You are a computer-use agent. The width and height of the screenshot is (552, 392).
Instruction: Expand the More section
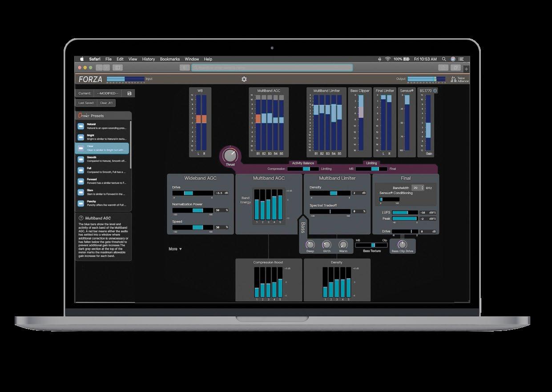point(175,249)
